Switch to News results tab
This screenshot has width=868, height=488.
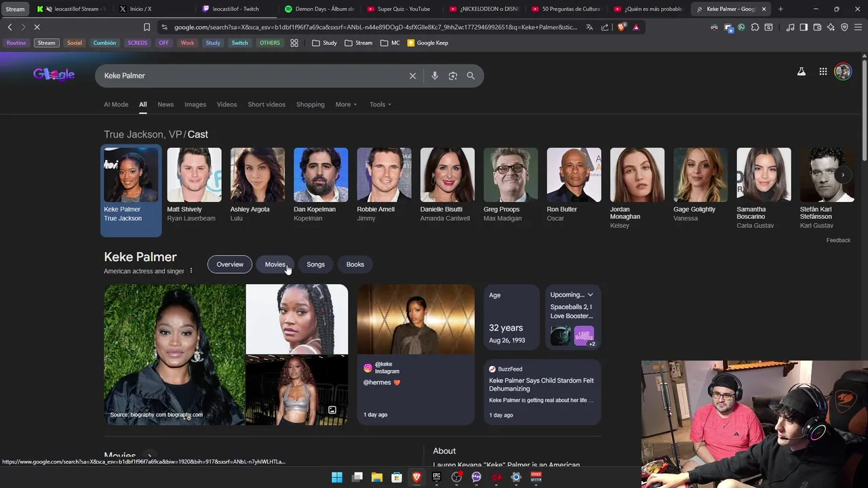[x=165, y=104]
